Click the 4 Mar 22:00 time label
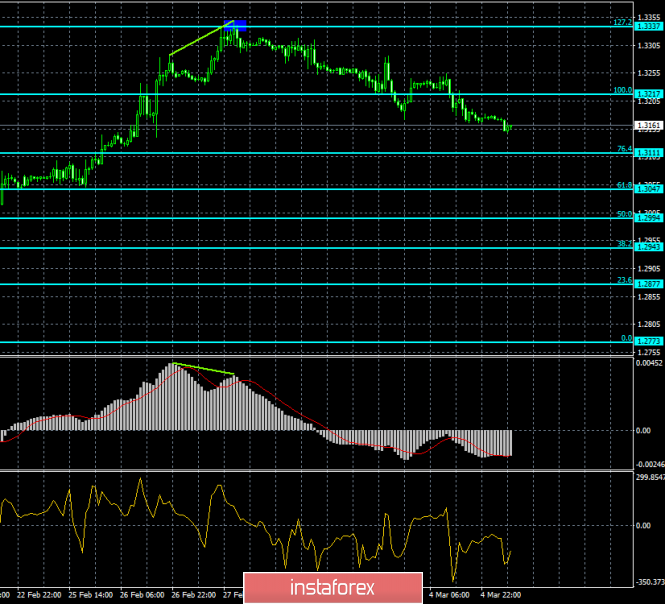Screen dimensions: 665x604 click(x=501, y=595)
